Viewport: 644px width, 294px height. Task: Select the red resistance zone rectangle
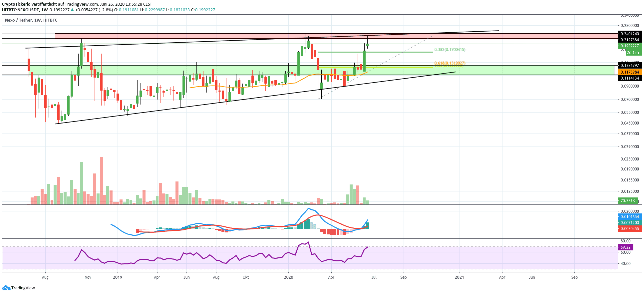(336, 36)
